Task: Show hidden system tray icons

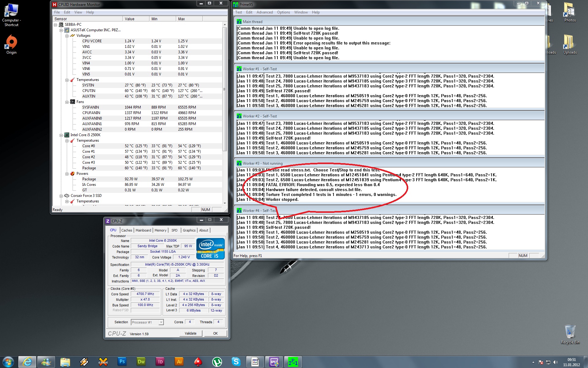Action: point(533,362)
